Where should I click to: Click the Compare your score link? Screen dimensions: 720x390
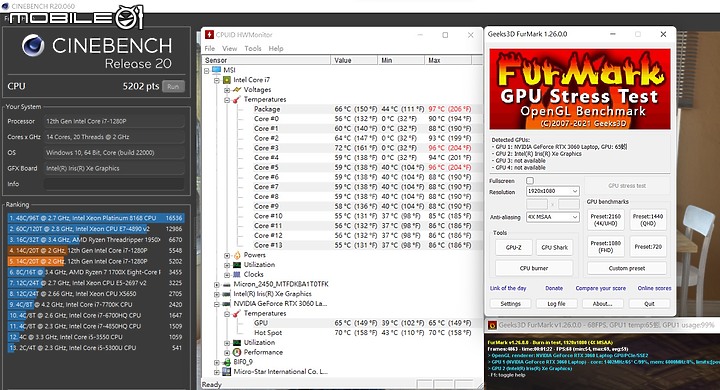601,288
